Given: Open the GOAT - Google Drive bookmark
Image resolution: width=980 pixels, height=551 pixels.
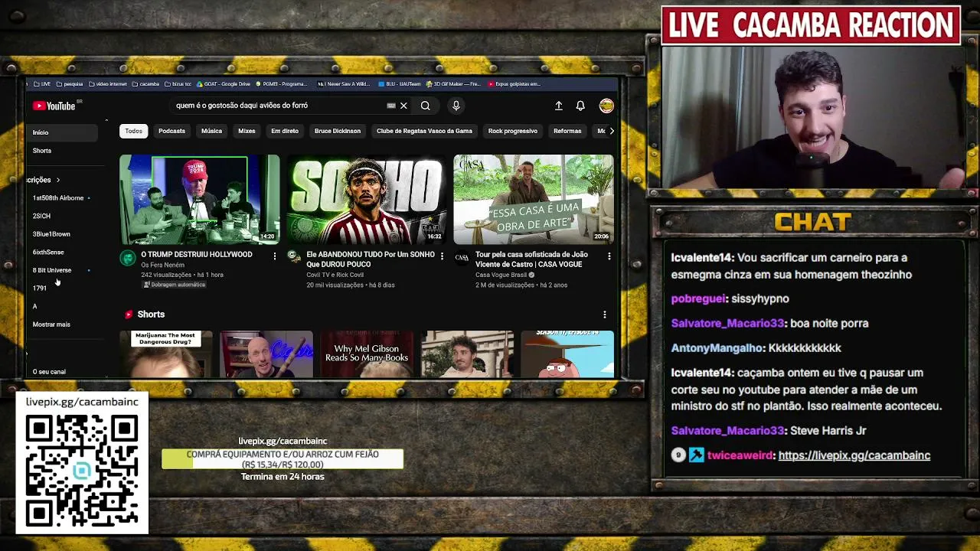Looking at the screenshot, I should [x=224, y=84].
